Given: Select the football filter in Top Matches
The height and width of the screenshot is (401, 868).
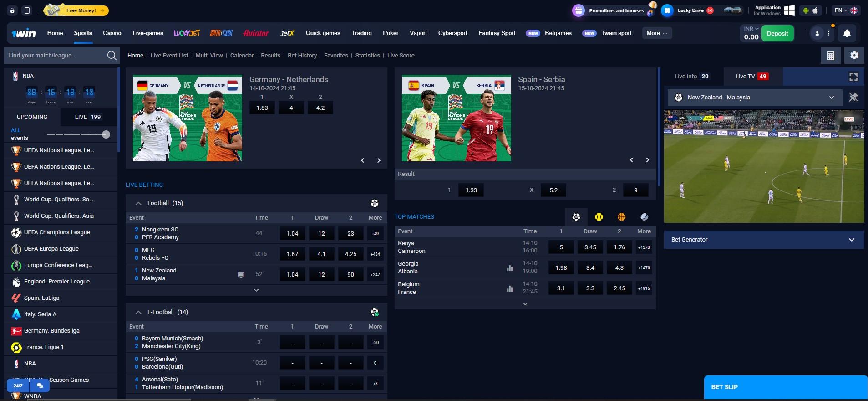Looking at the screenshot, I should pyautogui.click(x=576, y=217).
